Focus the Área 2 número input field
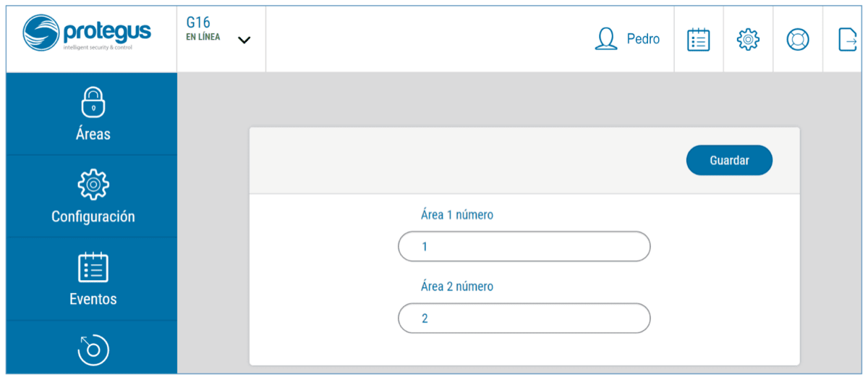The height and width of the screenshot is (380, 868). click(524, 318)
